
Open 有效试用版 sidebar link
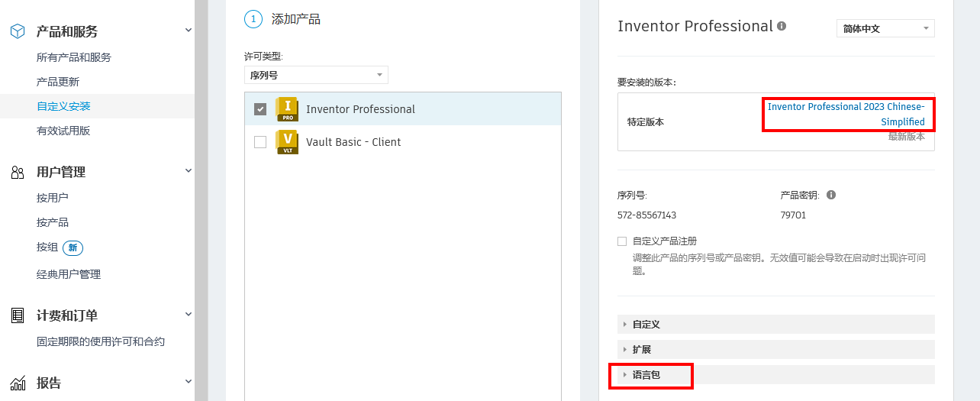[x=63, y=131]
